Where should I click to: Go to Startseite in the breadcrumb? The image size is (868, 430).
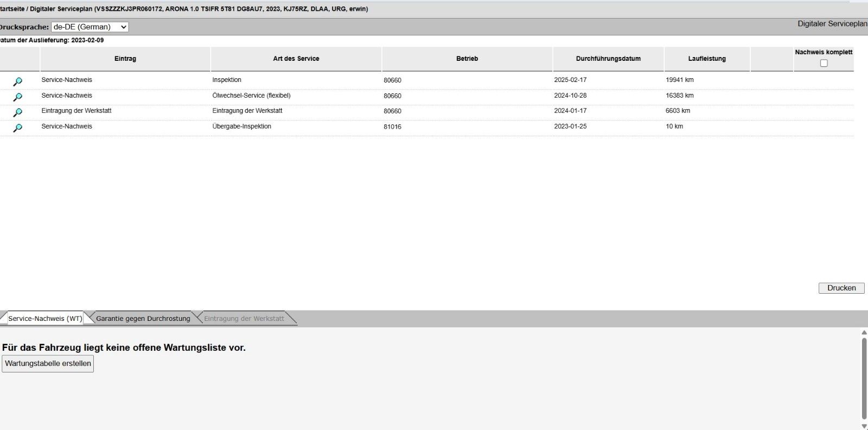tap(12, 9)
